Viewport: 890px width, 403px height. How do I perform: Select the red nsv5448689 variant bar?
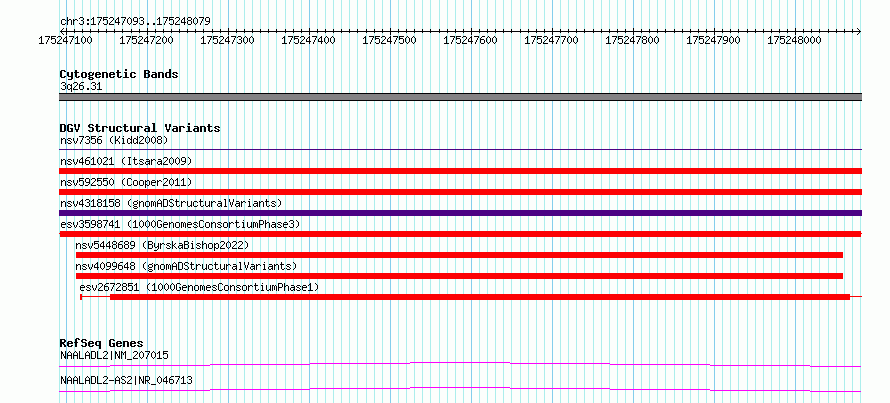pyautogui.click(x=459, y=255)
